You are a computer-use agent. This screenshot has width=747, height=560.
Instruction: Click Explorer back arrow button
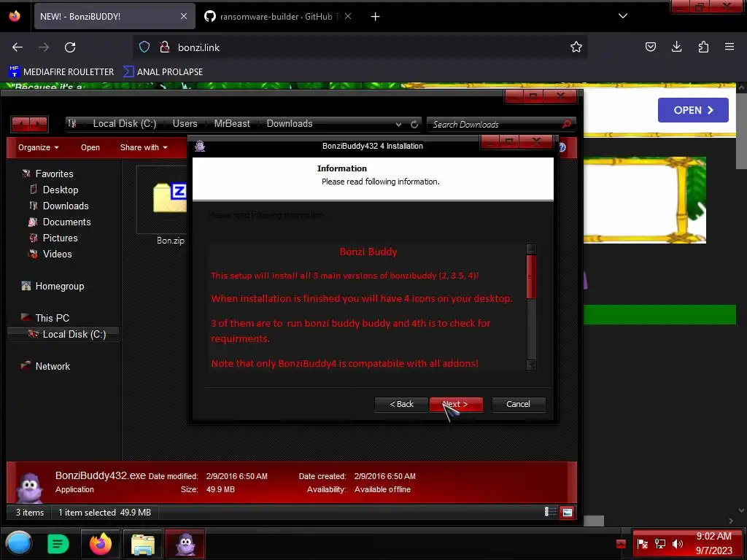[20, 124]
